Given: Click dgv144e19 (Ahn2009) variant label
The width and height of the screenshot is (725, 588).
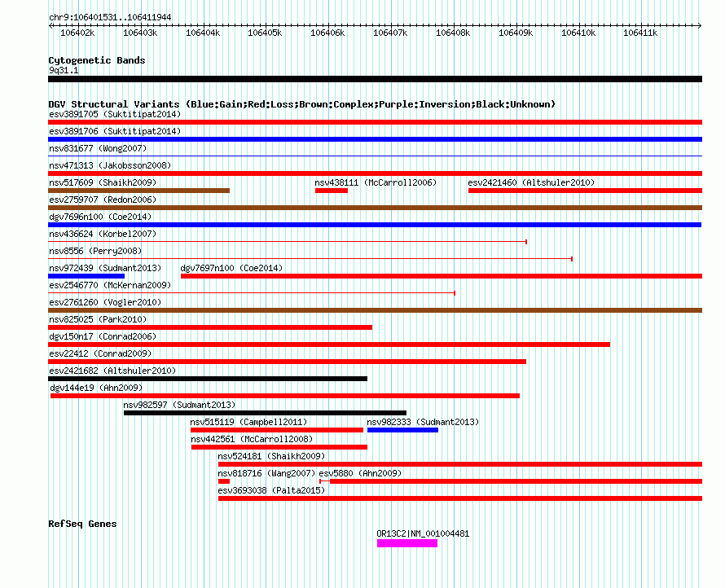Looking at the screenshot, I should coord(96,388).
